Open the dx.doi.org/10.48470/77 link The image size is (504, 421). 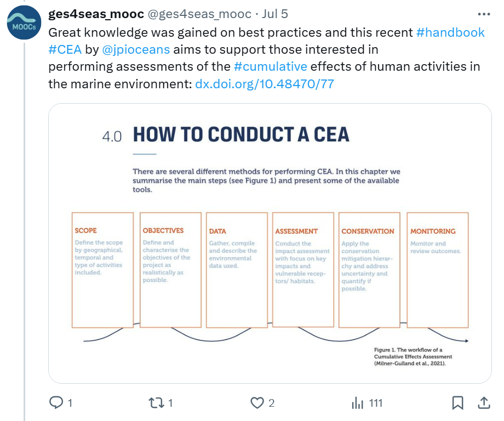click(x=264, y=84)
